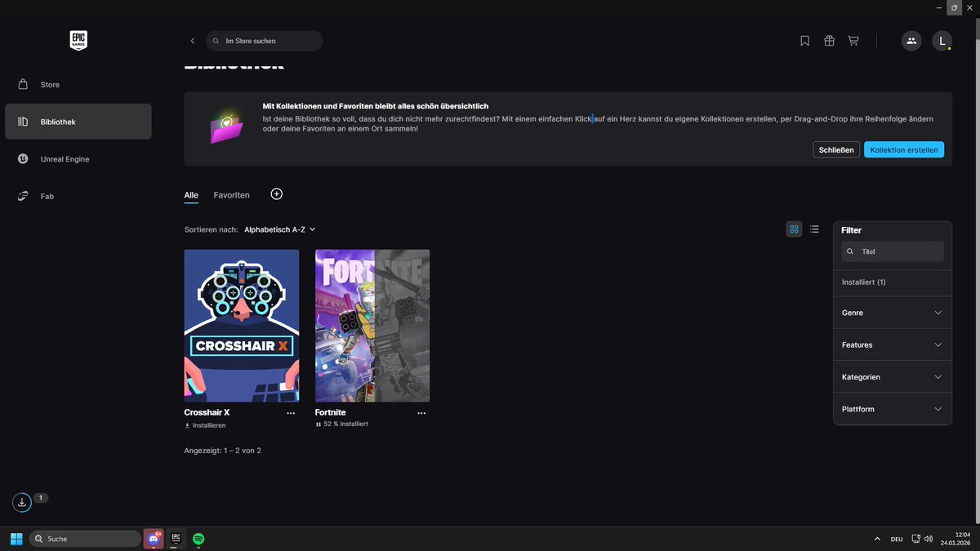
Task: Click Schließen to dismiss the collections banner
Action: tap(835, 149)
